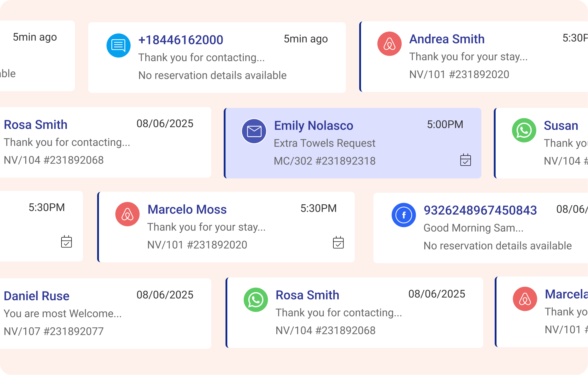588x375 pixels.
Task: Click calendar check icon on Emily Nolasco card
Action: [x=465, y=160]
